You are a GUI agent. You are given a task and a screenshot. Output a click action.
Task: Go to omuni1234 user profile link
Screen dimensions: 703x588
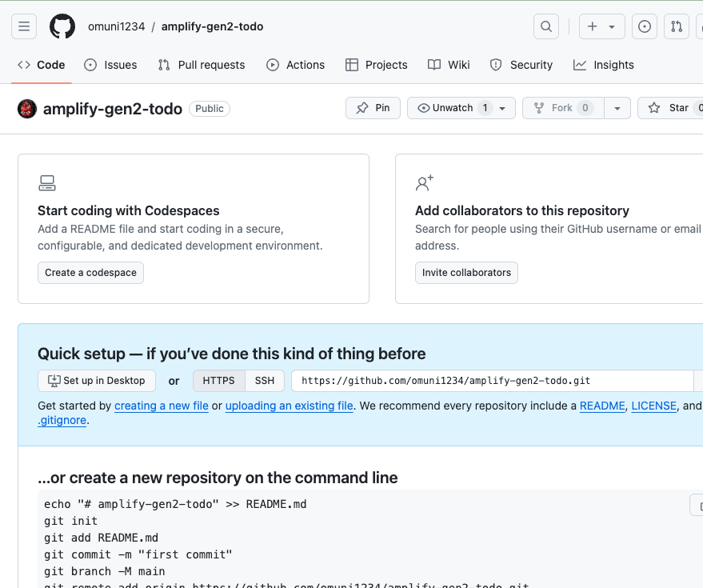coord(116,26)
